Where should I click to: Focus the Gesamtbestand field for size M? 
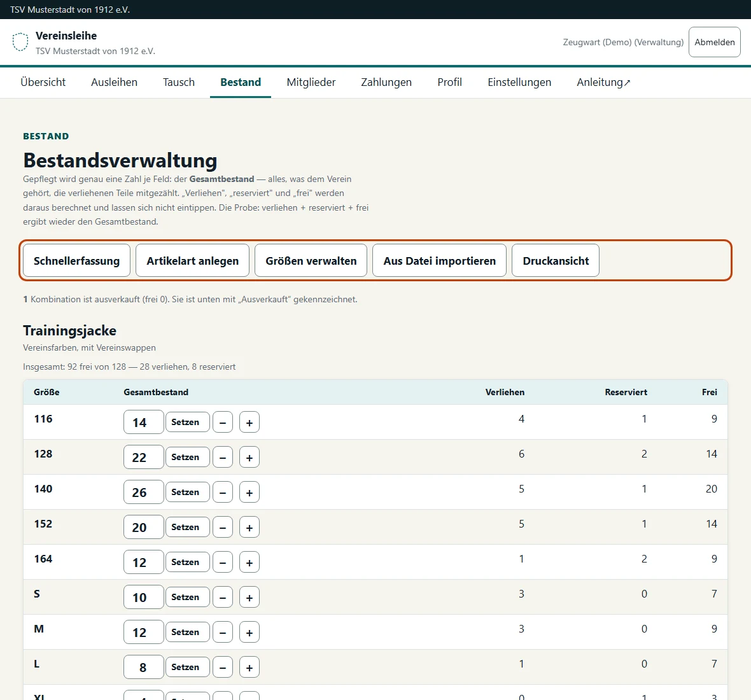[x=144, y=632]
